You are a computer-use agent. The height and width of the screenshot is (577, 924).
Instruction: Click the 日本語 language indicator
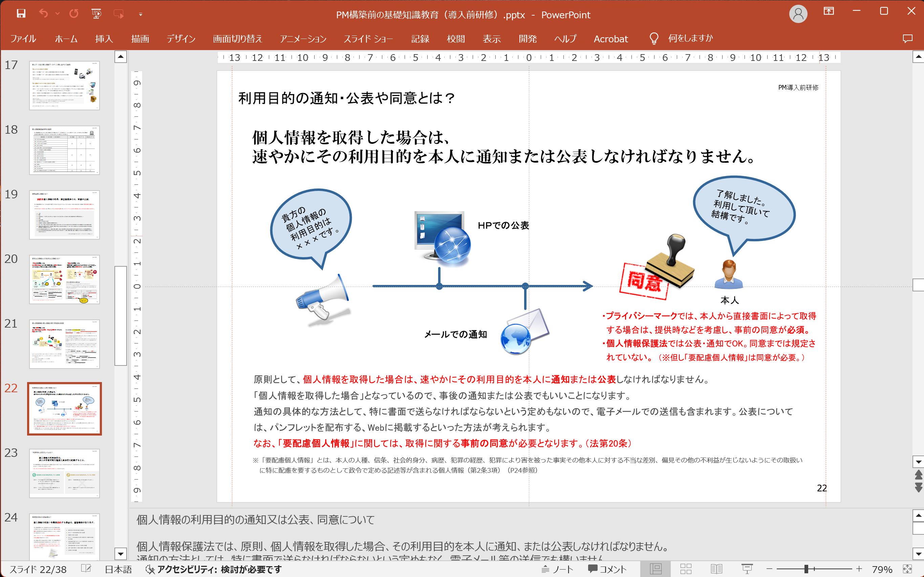coord(119,569)
